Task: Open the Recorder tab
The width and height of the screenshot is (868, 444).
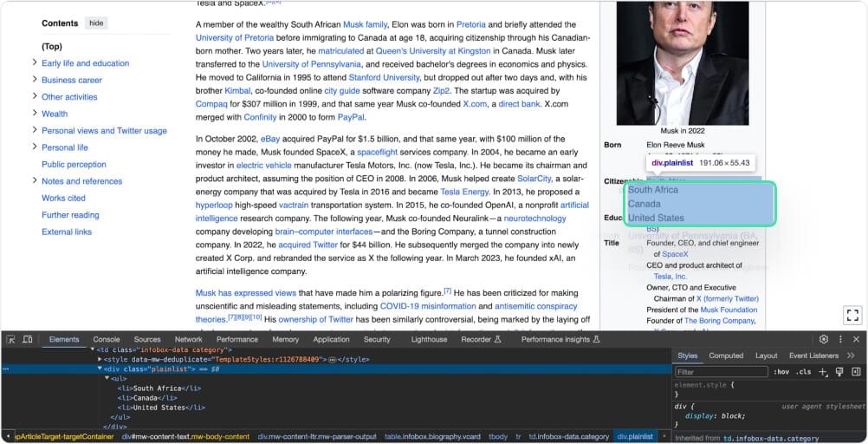Action: (x=481, y=339)
